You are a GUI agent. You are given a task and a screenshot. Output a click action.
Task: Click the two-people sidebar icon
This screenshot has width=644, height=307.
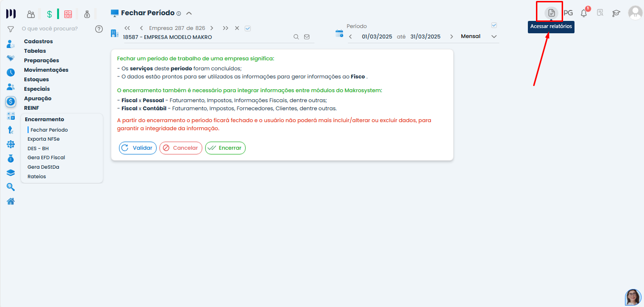tap(10, 87)
